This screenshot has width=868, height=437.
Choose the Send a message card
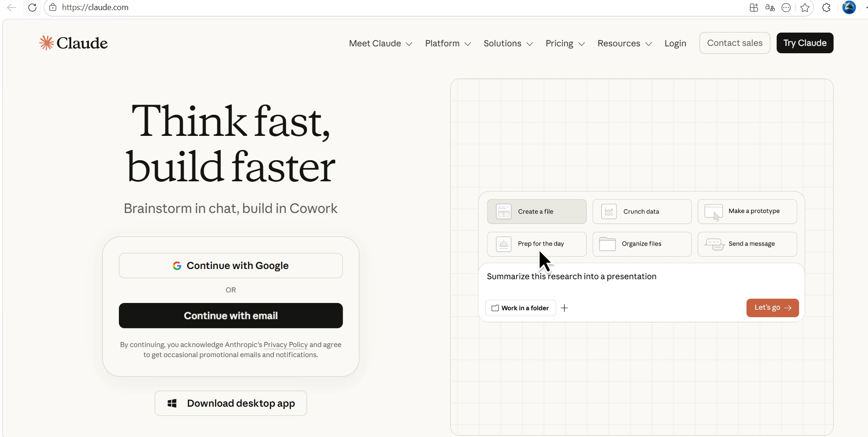(x=747, y=244)
